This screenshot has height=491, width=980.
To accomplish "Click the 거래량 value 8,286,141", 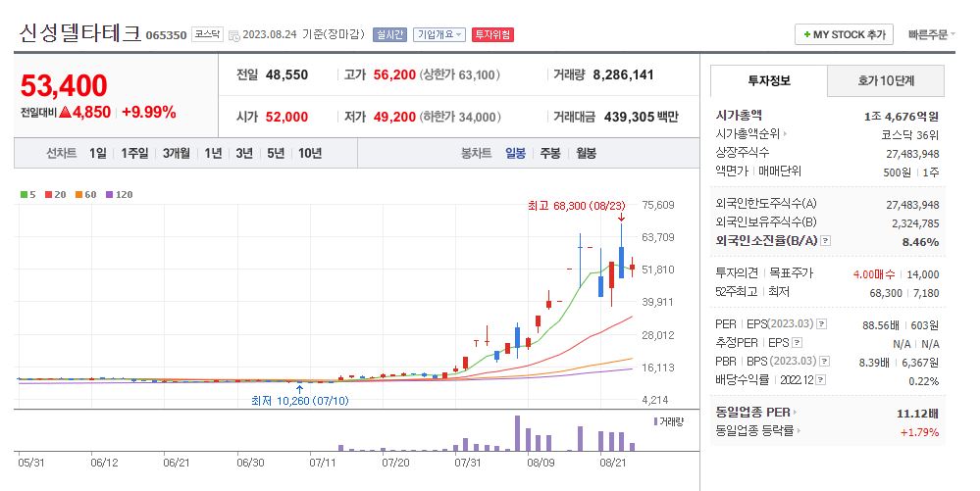I will pos(623,74).
